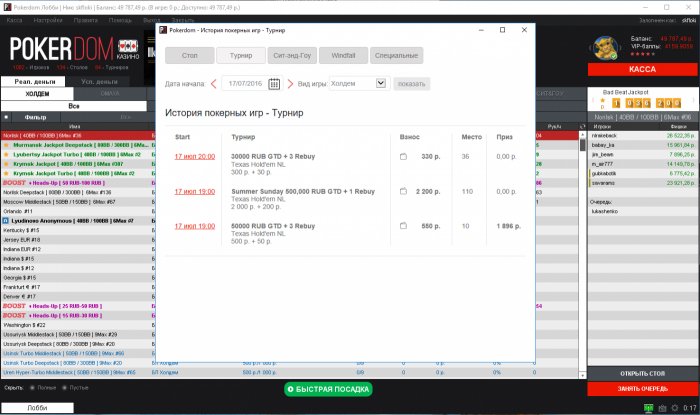Switch to Специальные history tab
Screen dimensions: 700x415
coord(396,55)
